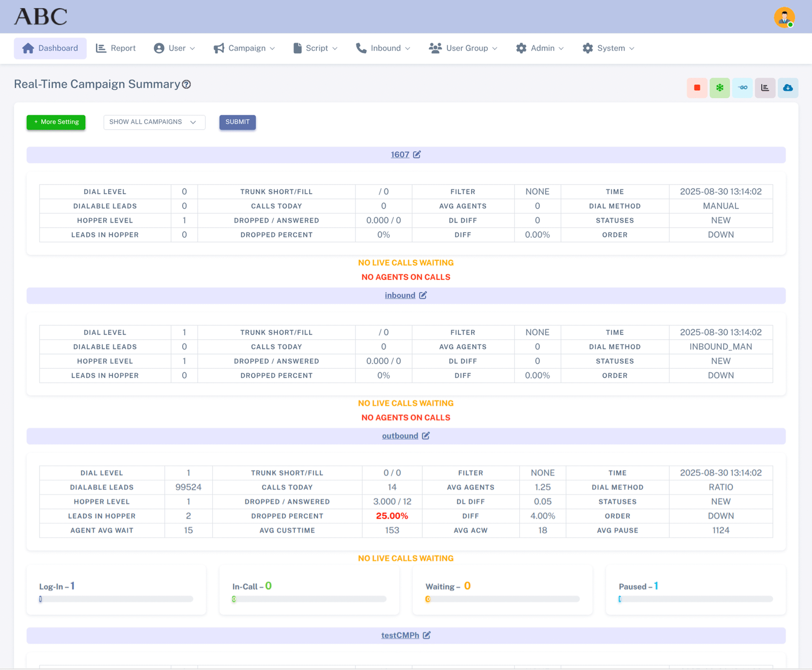Expand the Campaign dropdown menu
Viewport: 812px width, 670px height.
247,48
